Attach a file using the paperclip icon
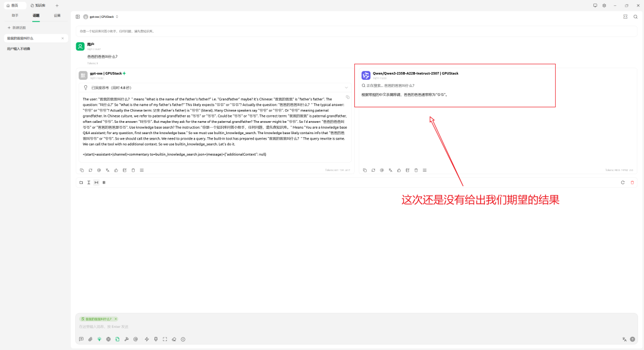The height and width of the screenshot is (350, 644). [90, 339]
